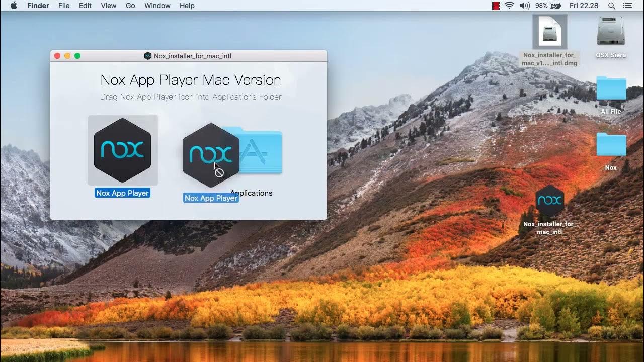Close the Nox installer window

tap(57, 56)
